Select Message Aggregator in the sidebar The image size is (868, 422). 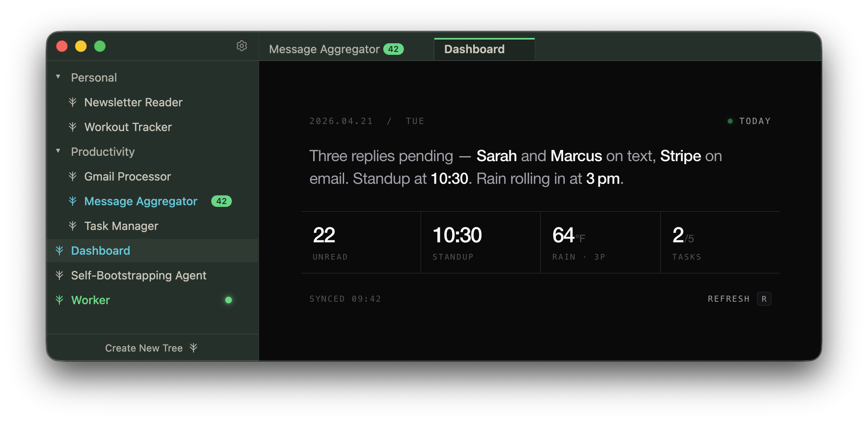coord(153,201)
